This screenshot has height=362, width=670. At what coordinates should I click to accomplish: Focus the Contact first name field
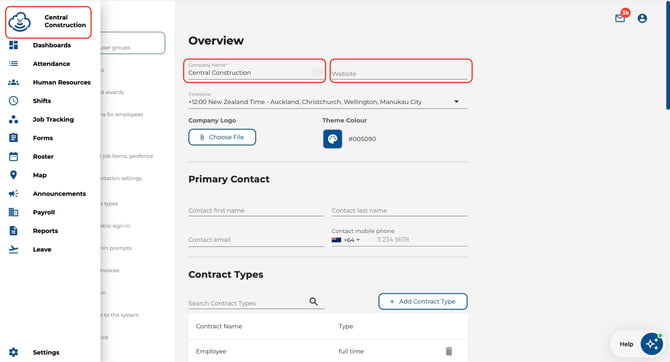click(x=256, y=210)
